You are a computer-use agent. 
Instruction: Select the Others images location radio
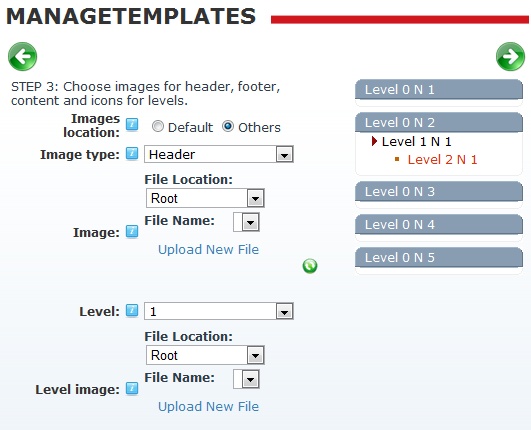(x=228, y=126)
